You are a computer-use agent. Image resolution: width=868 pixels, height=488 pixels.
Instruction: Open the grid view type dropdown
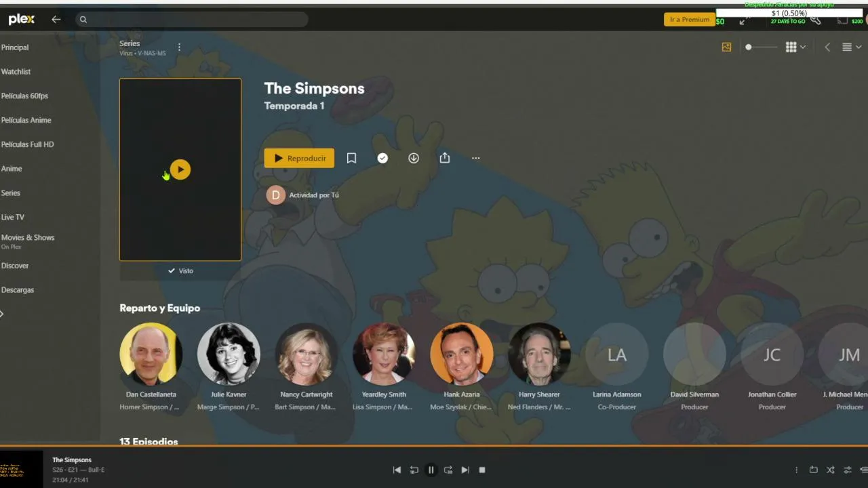coord(795,47)
